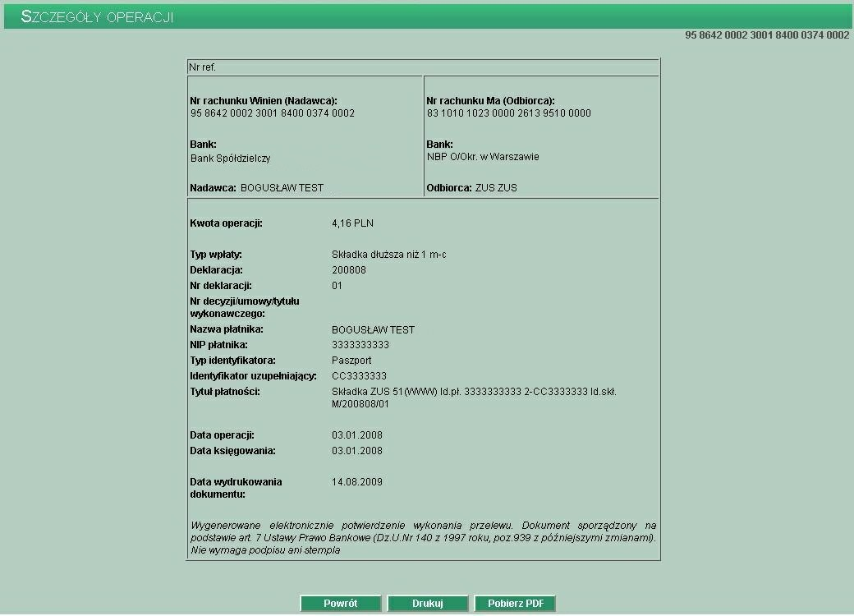Click identifier type Paszport
The image size is (854, 616).
351,361
